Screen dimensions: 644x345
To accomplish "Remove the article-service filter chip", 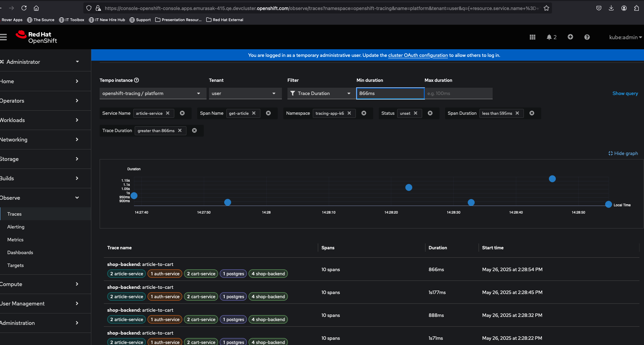I will tap(168, 113).
